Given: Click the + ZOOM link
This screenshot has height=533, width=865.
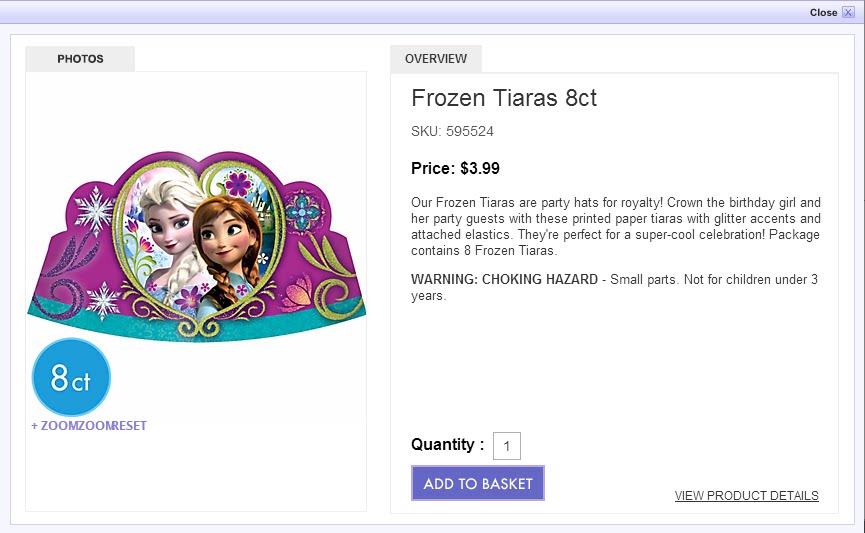Looking at the screenshot, I should (56, 426).
